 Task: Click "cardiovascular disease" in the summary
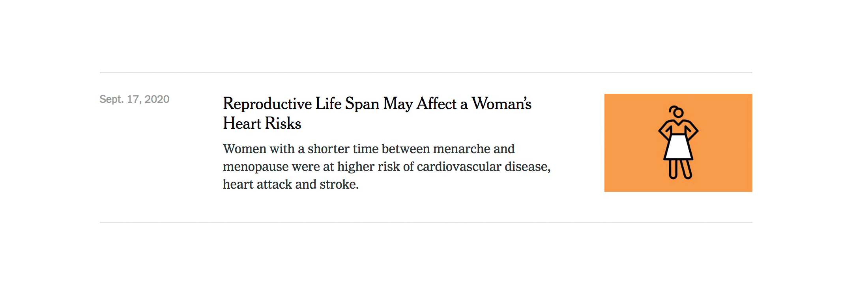(x=483, y=167)
